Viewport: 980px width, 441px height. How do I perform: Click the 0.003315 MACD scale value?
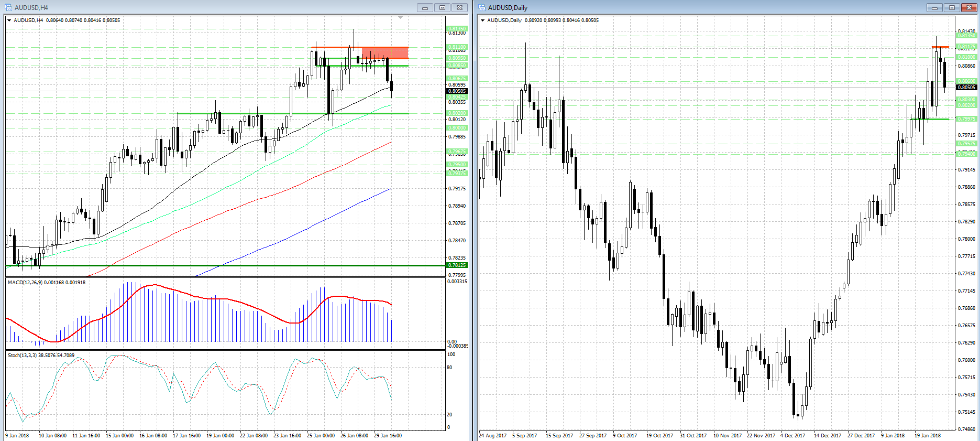pos(457,282)
